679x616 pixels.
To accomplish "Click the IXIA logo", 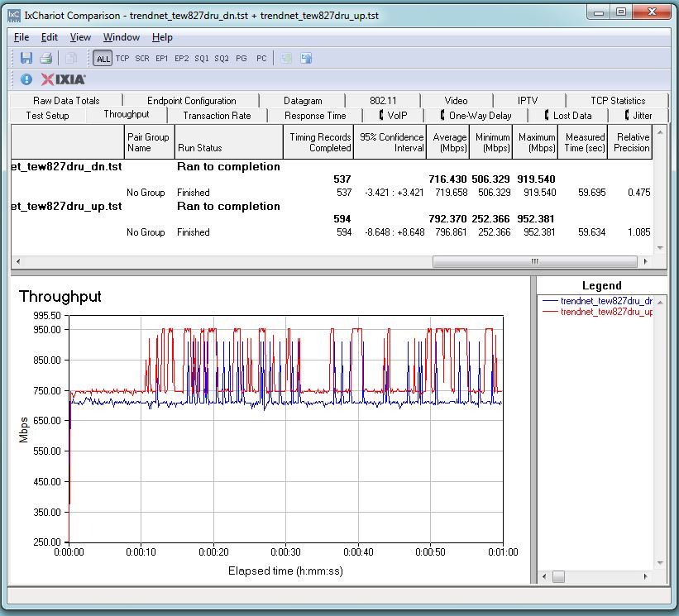I will click(63, 79).
